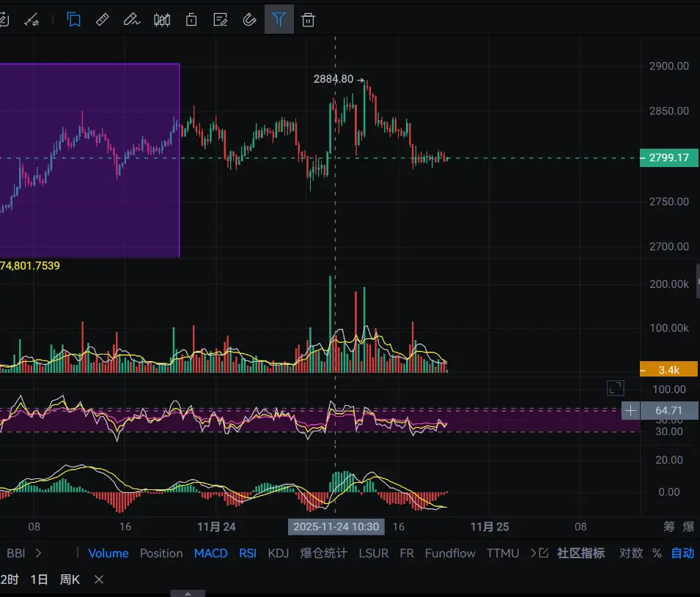Open the note editing tool icon
The height and width of the screenshot is (597, 700).
(x=220, y=20)
